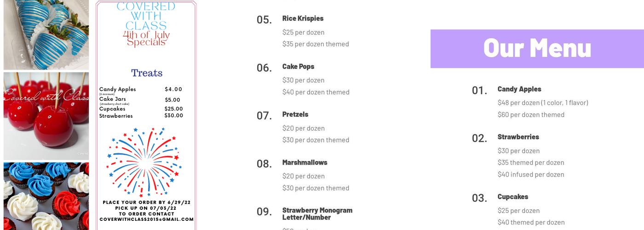Viewport: 644px width, 230px height.
Task: Select Strawberry Monogram Letter/Number heading
Action: click(317, 214)
